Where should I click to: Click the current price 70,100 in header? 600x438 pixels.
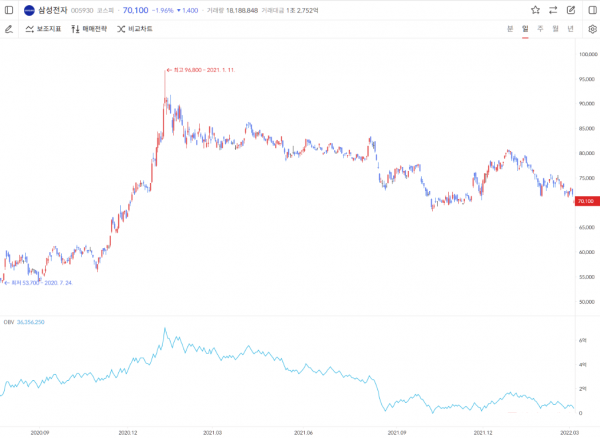coord(135,10)
